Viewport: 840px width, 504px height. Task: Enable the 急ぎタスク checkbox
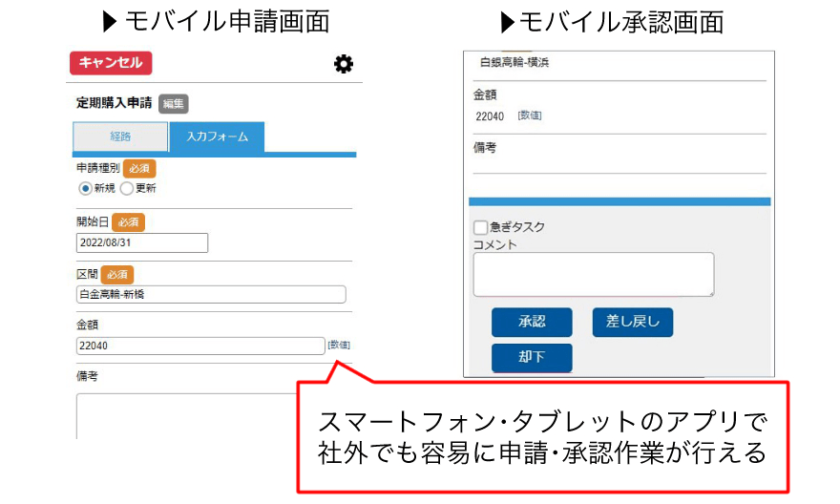click(x=481, y=228)
